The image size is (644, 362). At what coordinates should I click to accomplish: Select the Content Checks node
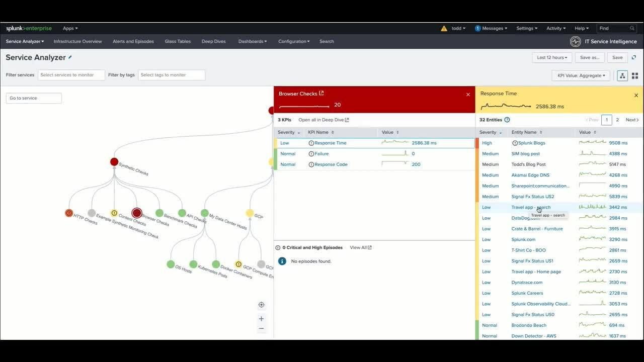[114, 213]
